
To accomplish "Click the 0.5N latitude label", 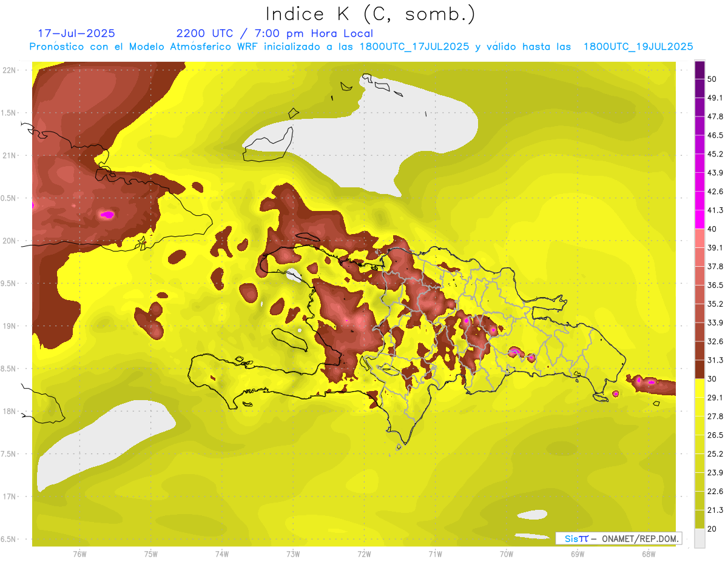I will (9, 198).
